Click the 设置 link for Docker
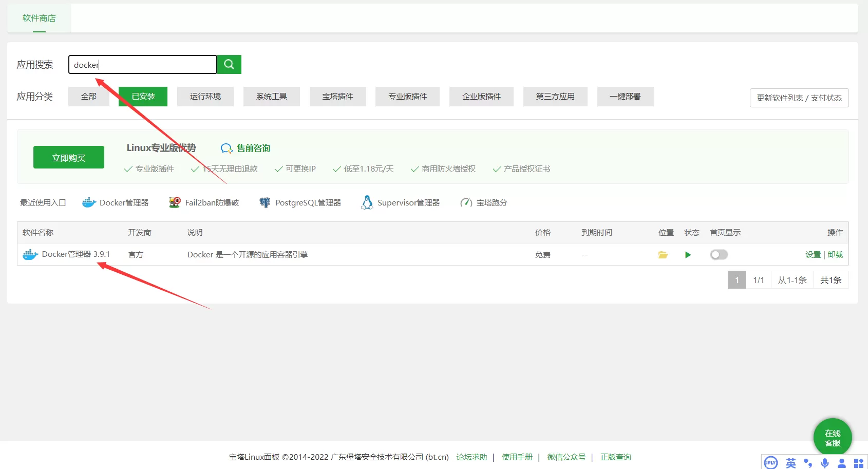The height and width of the screenshot is (469, 868). pos(813,255)
